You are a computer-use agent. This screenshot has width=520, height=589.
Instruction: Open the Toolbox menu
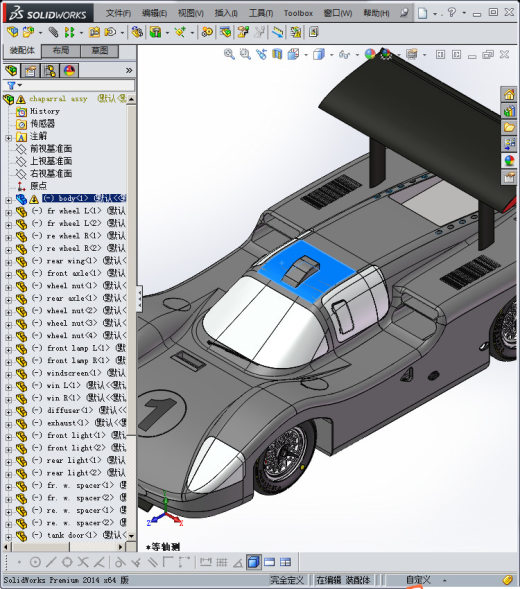click(x=298, y=13)
